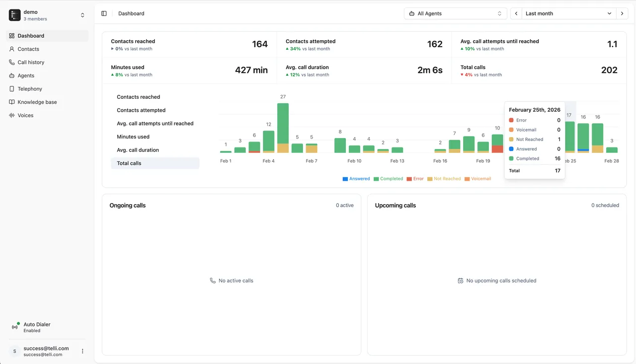
Task: Open account options three-dot menu
Action: (82, 351)
